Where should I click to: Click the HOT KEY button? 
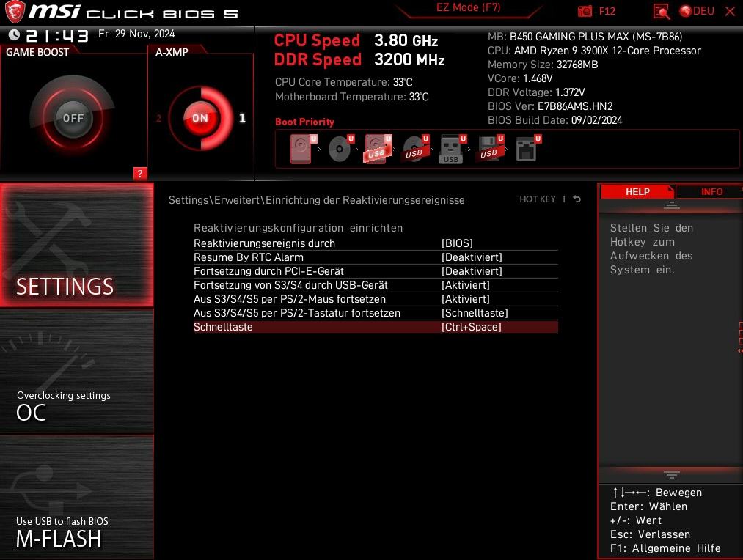tap(538, 199)
